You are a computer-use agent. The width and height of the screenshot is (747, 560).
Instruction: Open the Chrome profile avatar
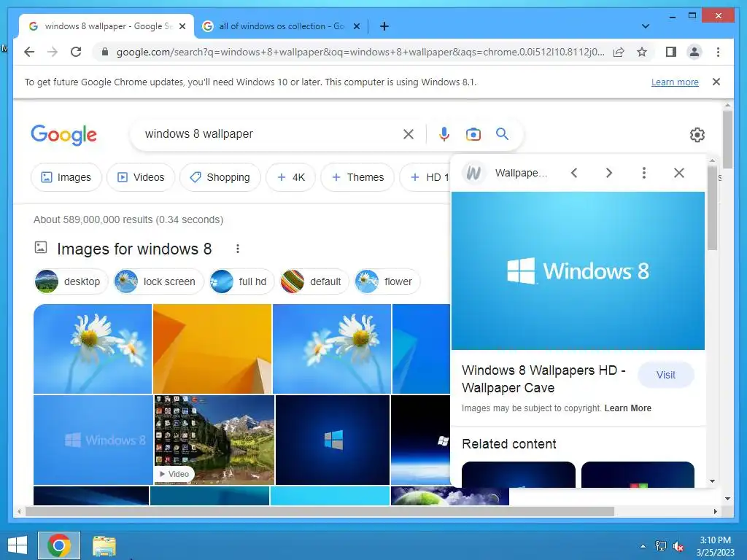(x=694, y=52)
